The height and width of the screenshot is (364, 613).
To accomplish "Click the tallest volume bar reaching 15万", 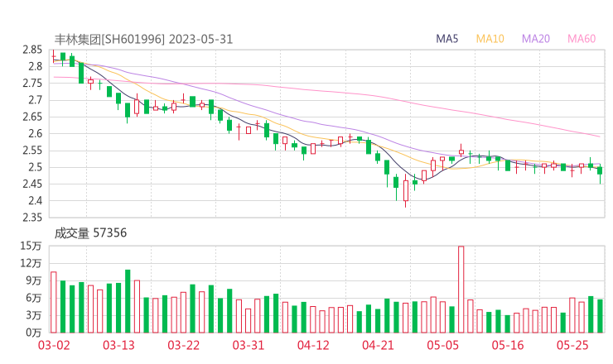I will point(461,290).
